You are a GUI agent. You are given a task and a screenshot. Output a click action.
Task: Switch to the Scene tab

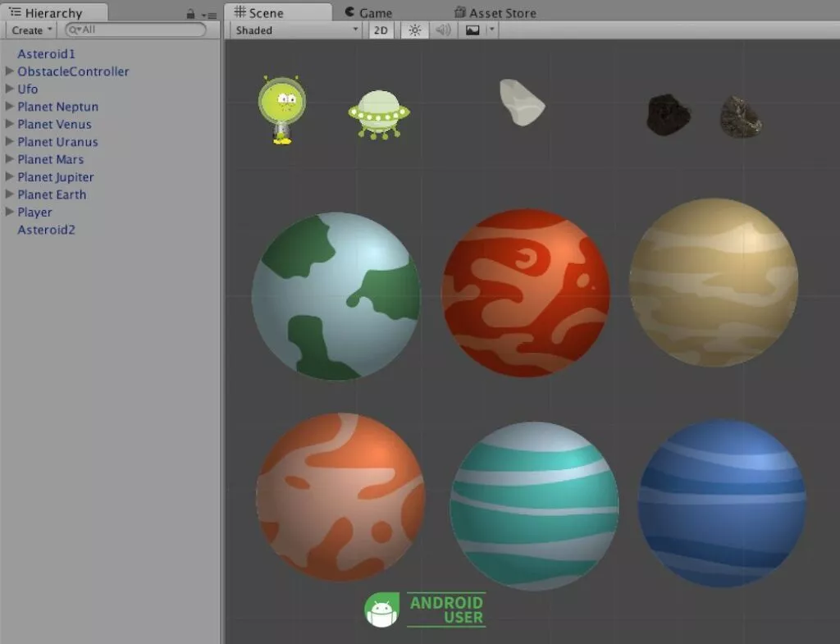point(277,12)
